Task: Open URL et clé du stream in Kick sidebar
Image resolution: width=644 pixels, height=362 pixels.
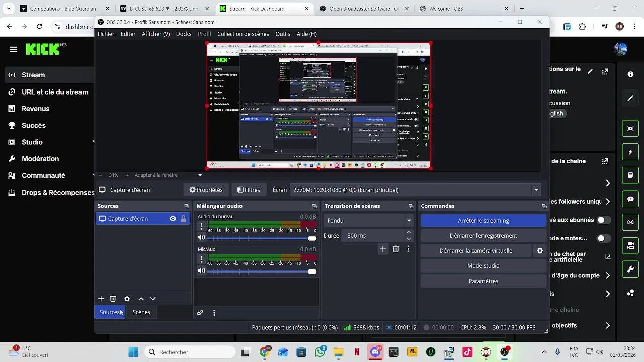Action: tap(48, 92)
